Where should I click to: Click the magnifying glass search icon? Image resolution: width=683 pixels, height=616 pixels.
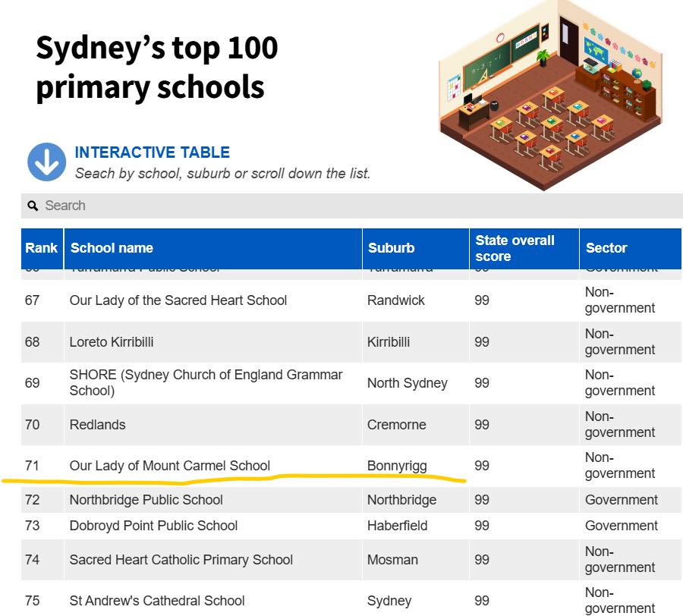pos(33,206)
